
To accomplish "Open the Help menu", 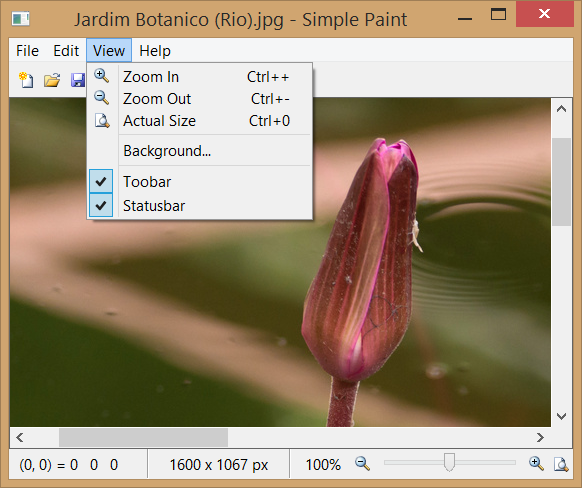I will tap(155, 50).
